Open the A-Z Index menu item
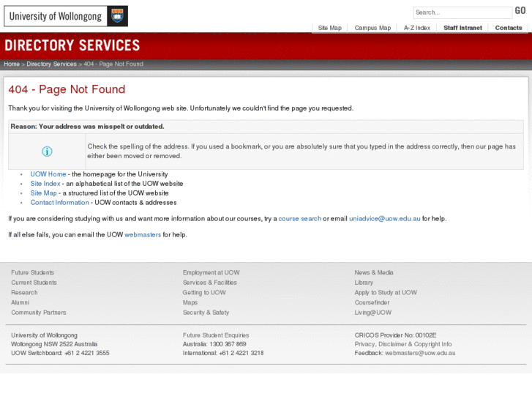This screenshot has width=532, height=399. (x=417, y=28)
